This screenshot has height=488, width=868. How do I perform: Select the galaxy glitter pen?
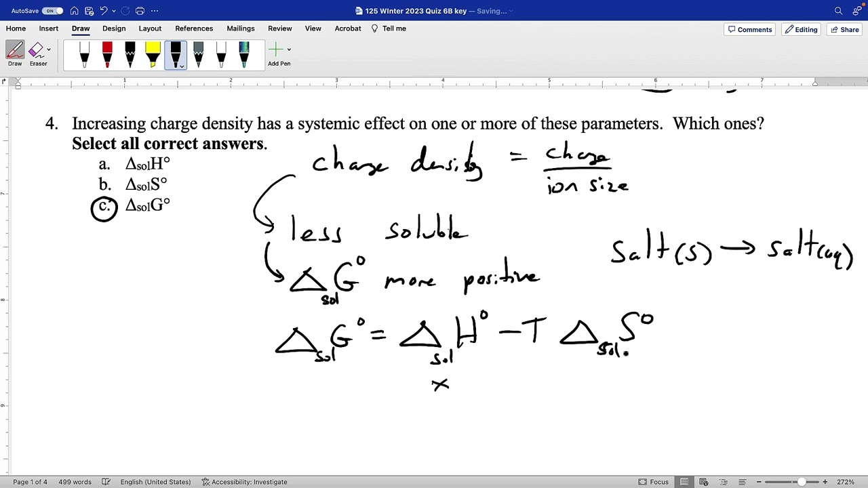pyautogui.click(x=243, y=55)
